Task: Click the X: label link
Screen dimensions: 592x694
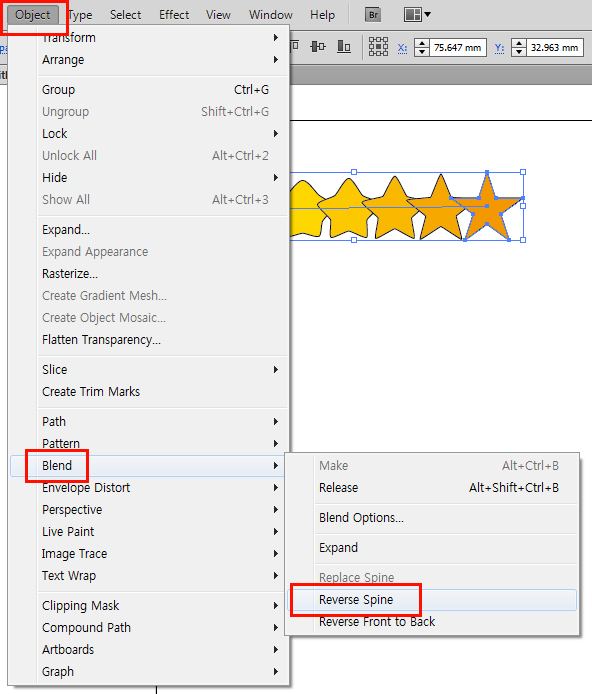Action: [x=402, y=47]
